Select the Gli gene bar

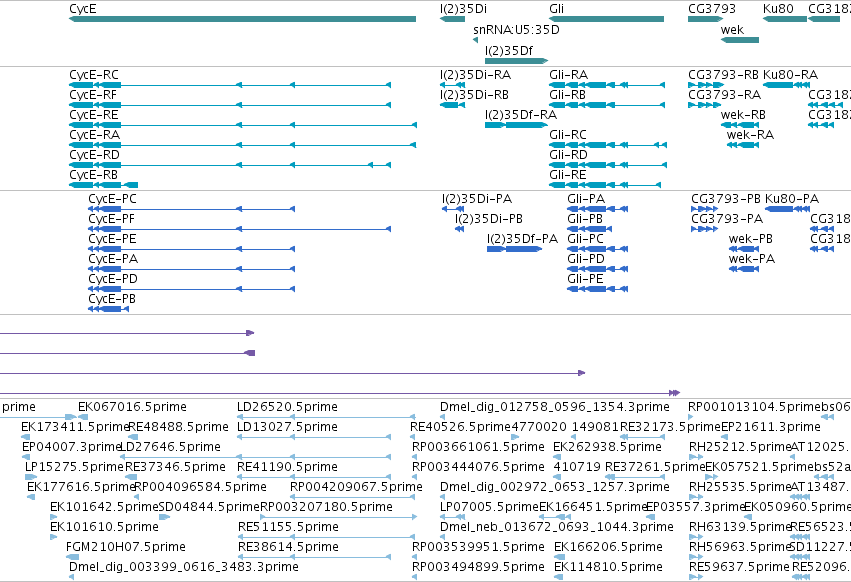click(x=607, y=19)
